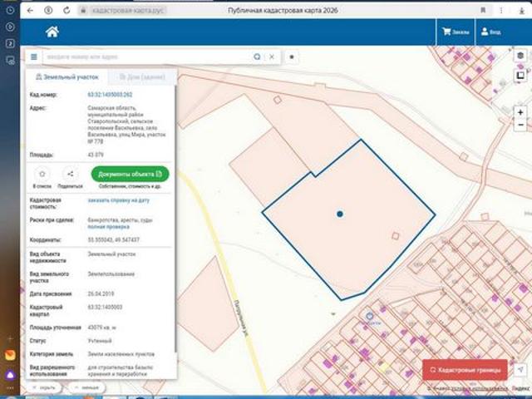Open the cadastral number link 63:32:1405003:262

click(110, 95)
